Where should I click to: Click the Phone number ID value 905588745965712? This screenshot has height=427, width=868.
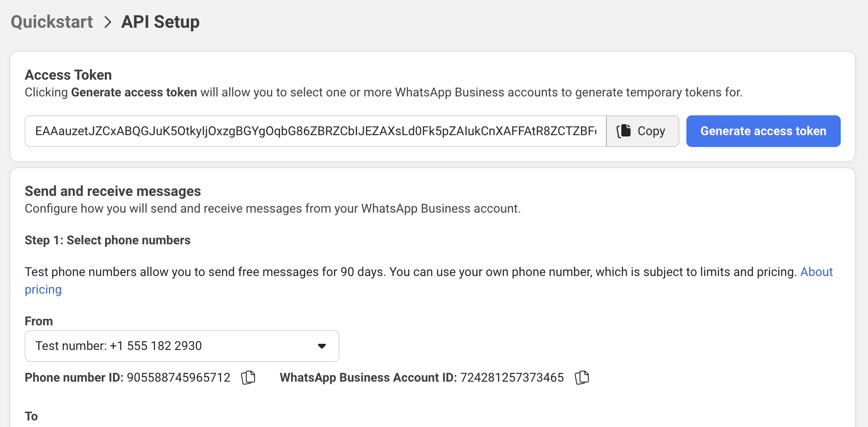coord(179,378)
